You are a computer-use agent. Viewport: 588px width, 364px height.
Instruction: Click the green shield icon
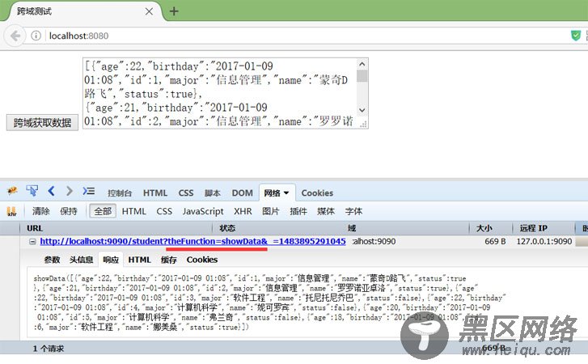pos(576,36)
